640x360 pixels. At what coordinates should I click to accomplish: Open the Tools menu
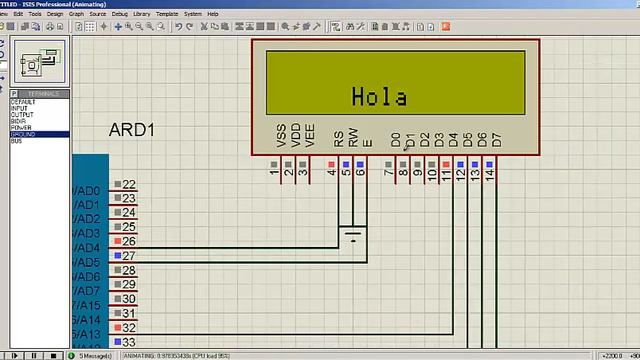coord(35,14)
